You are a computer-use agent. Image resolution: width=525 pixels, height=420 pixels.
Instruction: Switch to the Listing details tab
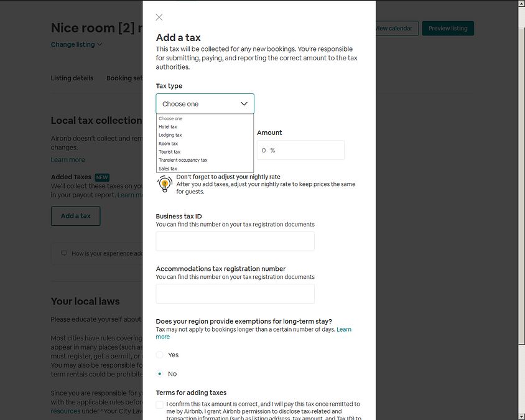point(72,78)
